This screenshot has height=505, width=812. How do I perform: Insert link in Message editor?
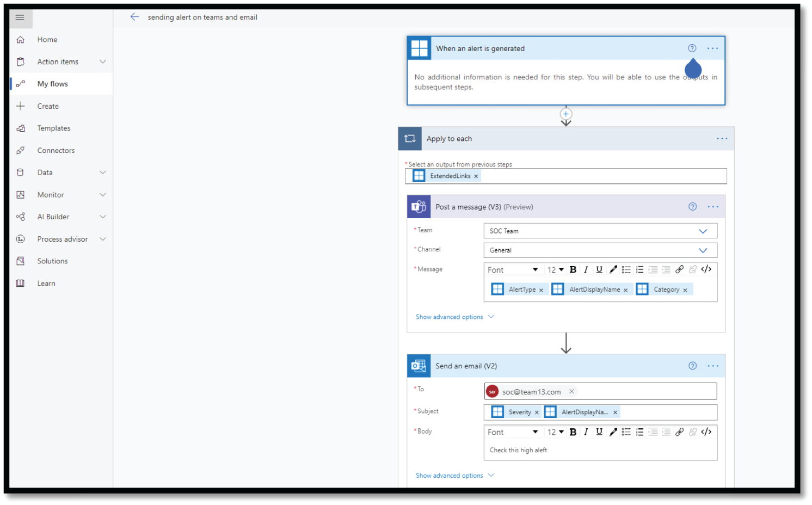(679, 270)
